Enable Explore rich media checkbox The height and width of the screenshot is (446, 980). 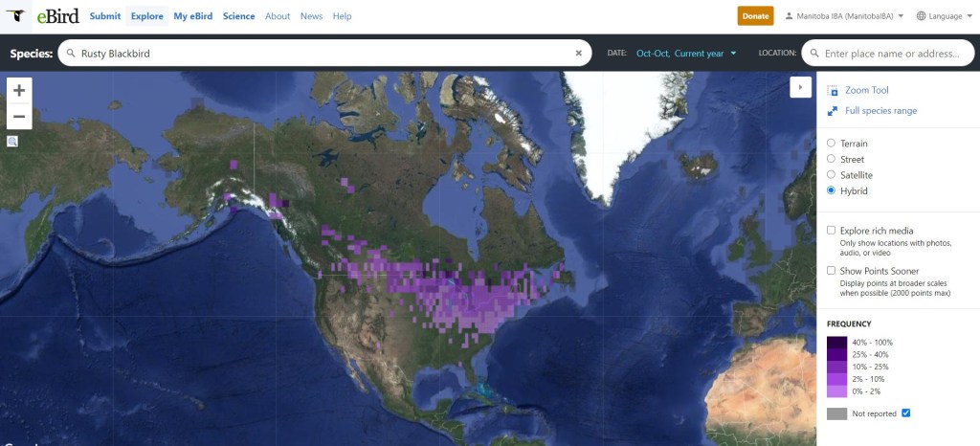pyautogui.click(x=832, y=231)
